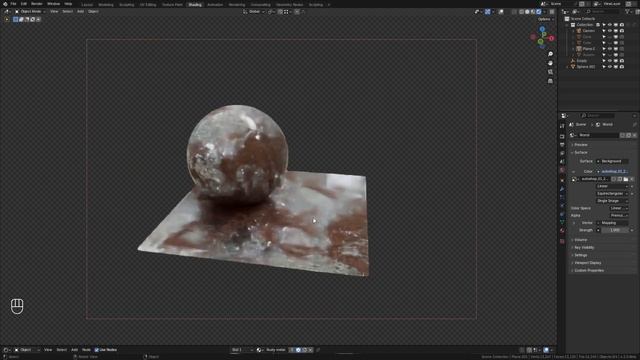Toggle viewport overlays icon

pos(501,12)
